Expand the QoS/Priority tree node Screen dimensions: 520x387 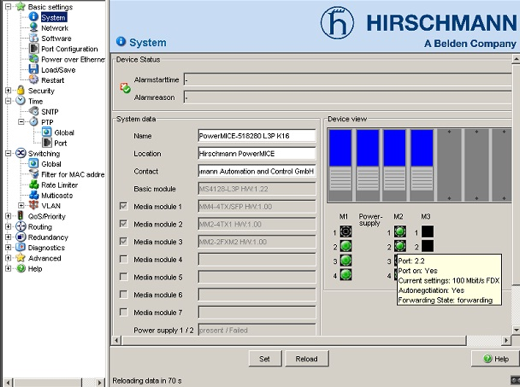[x=8, y=216]
